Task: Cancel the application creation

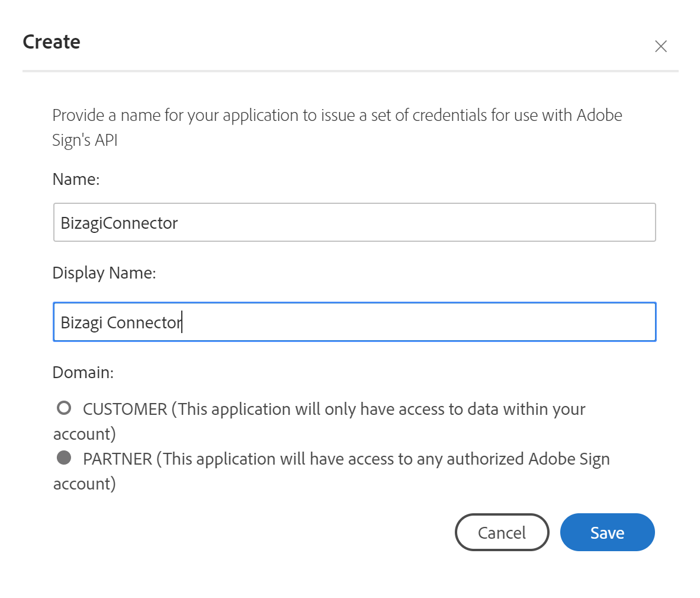Action: tap(502, 532)
